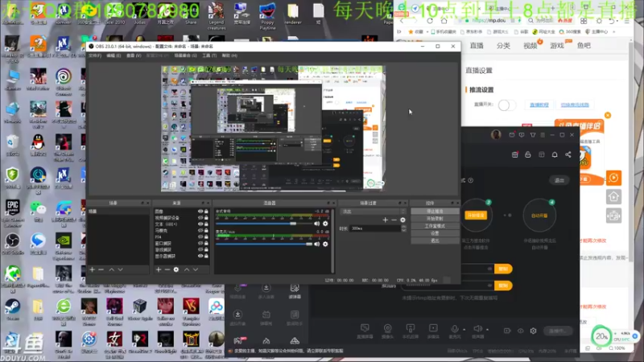This screenshot has height=362, width=644.
Task: Open the browser bookmarks favorites dropdown arrow
Action: (427, 31)
